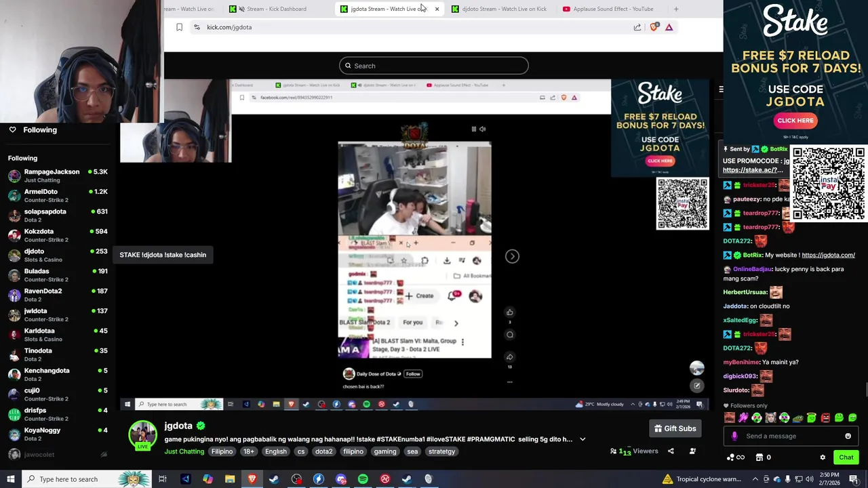Click the jgdota channel avatar
868x488 pixels.
[143, 436]
